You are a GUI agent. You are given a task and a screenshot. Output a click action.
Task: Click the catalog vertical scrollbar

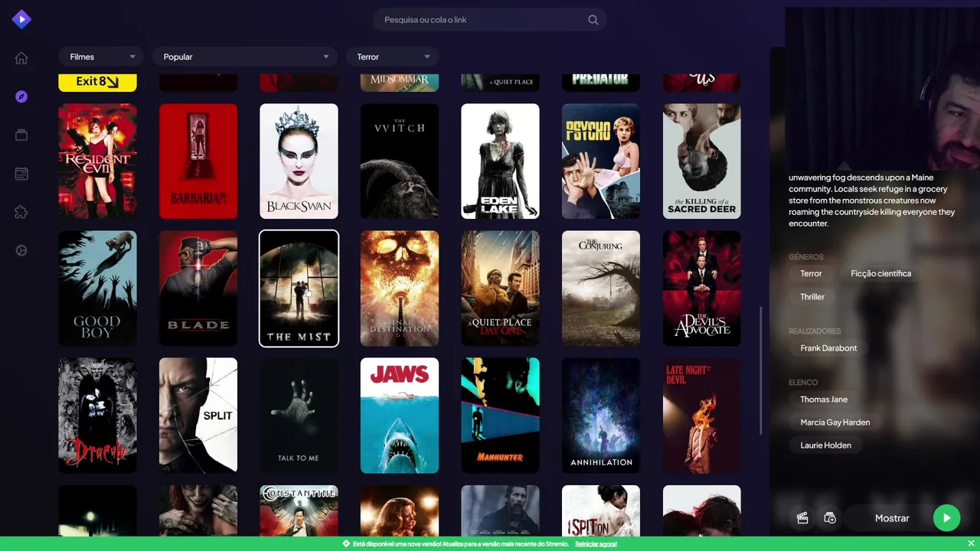[760, 371]
